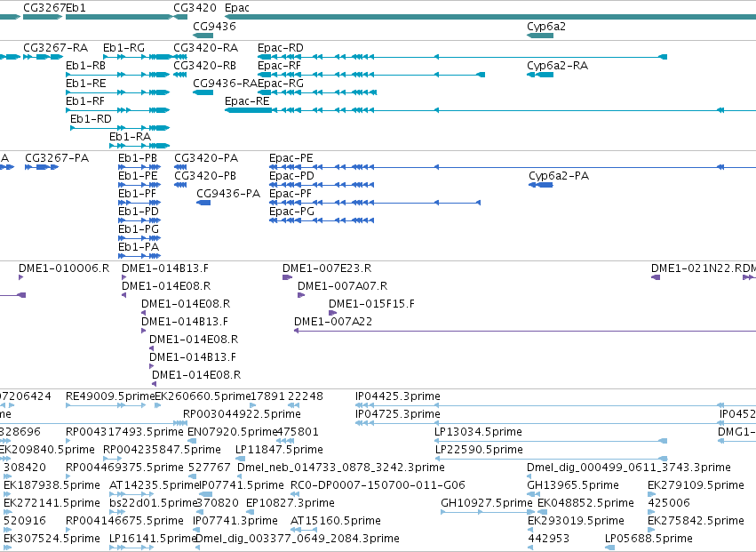Click the Eb1-PG protein label
This screenshot has height=552, width=756.
139,229
